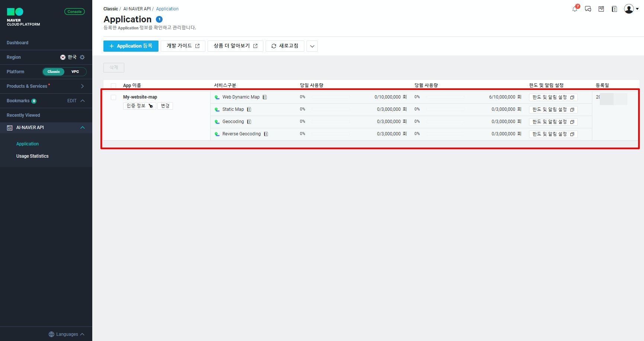The image size is (644, 341).
Task: Click the disabled 삭제 button
Action: coord(114,68)
